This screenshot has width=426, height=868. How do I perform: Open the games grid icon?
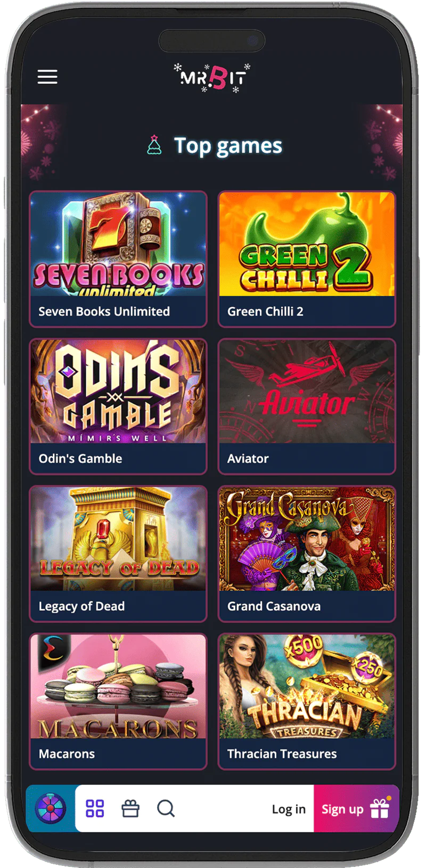click(95, 808)
